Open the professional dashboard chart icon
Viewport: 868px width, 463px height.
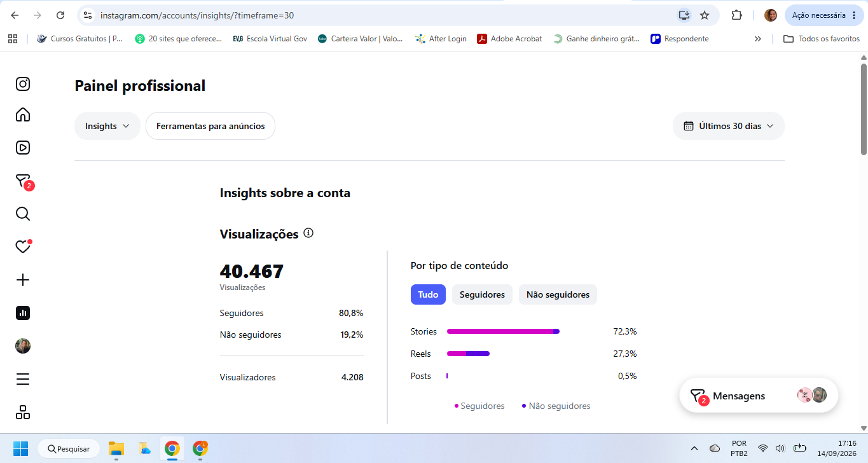pyautogui.click(x=23, y=313)
